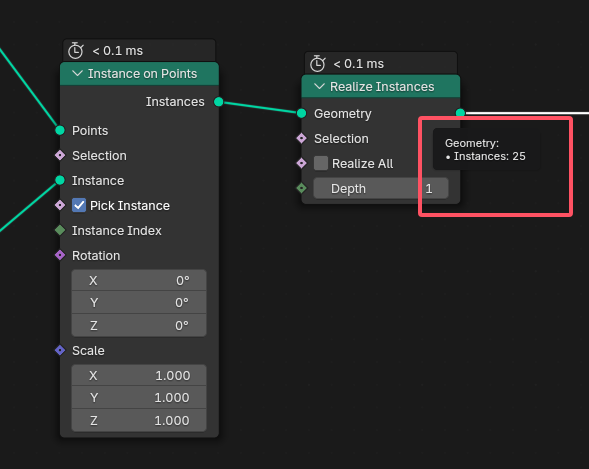Click the Rotation X field
The width and height of the screenshot is (589, 469).
[139, 280]
